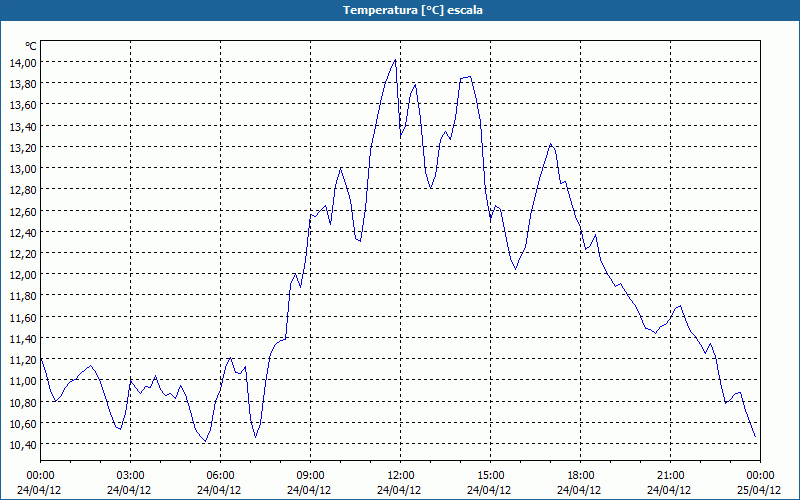Viewport: 800px width, 500px height.
Task: Select the 11,20 y-axis label
Action: [23, 360]
